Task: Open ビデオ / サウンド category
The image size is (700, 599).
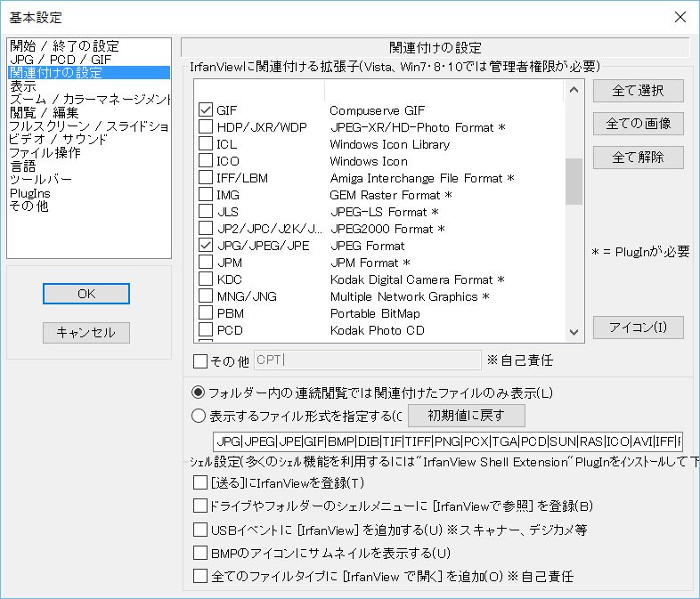Action: coord(89,139)
